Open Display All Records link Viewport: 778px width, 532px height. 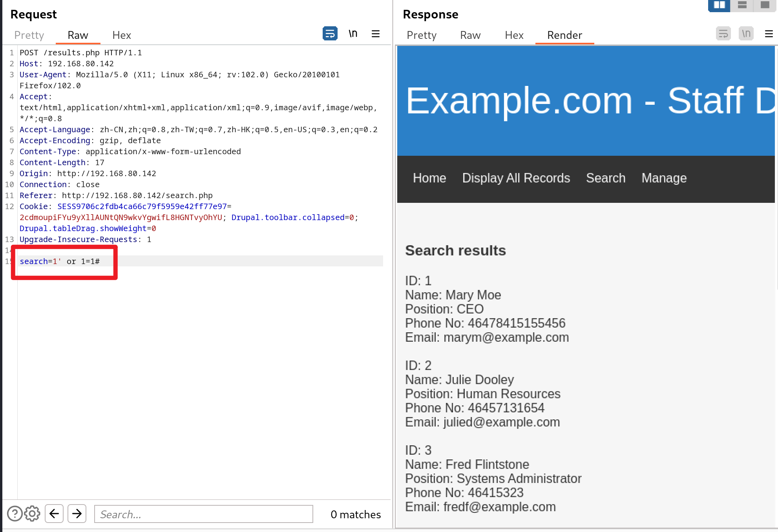pyautogui.click(x=516, y=178)
